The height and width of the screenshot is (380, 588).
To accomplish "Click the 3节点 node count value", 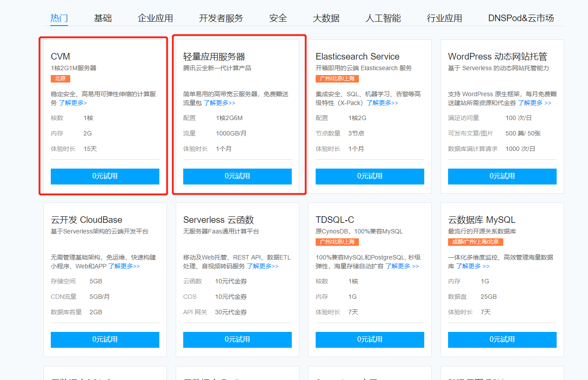I will pos(356,133).
